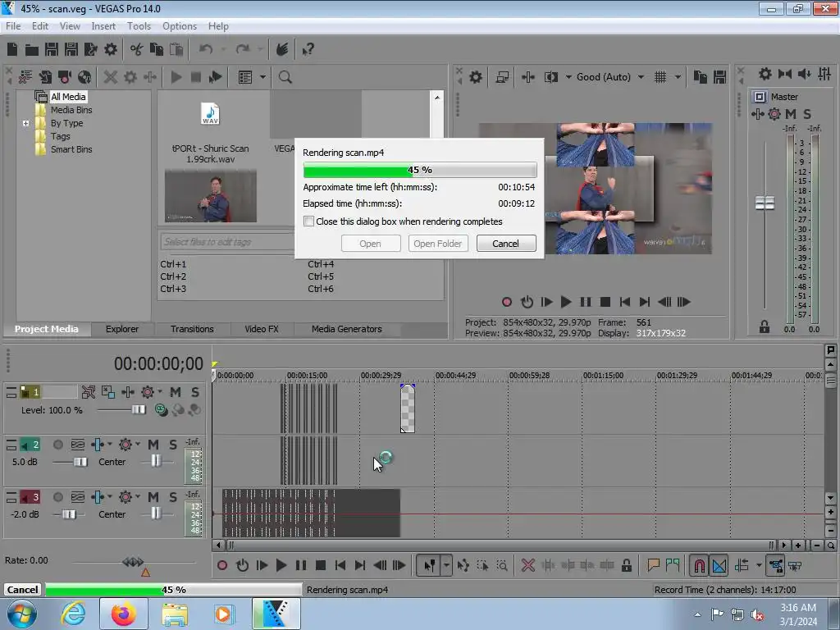Image resolution: width=840 pixels, height=630 pixels.
Task: Open Undo history dropdown arrow
Action: pos(223,50)
